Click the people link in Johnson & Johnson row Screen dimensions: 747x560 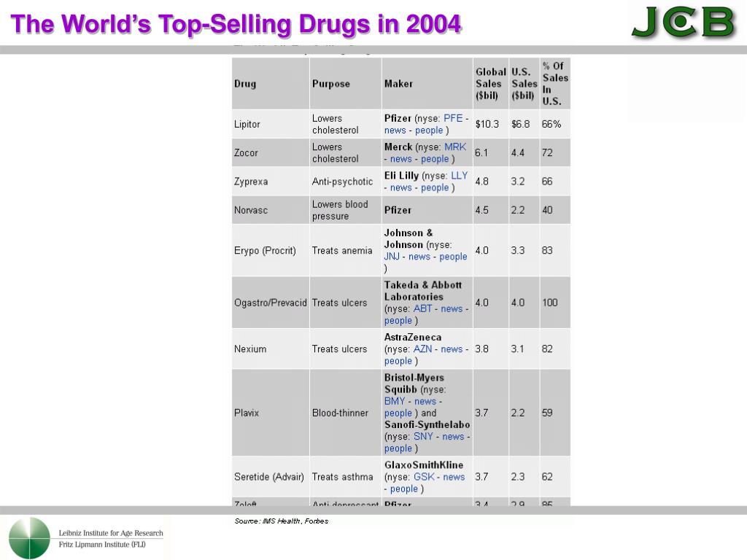tap(453, 256)
